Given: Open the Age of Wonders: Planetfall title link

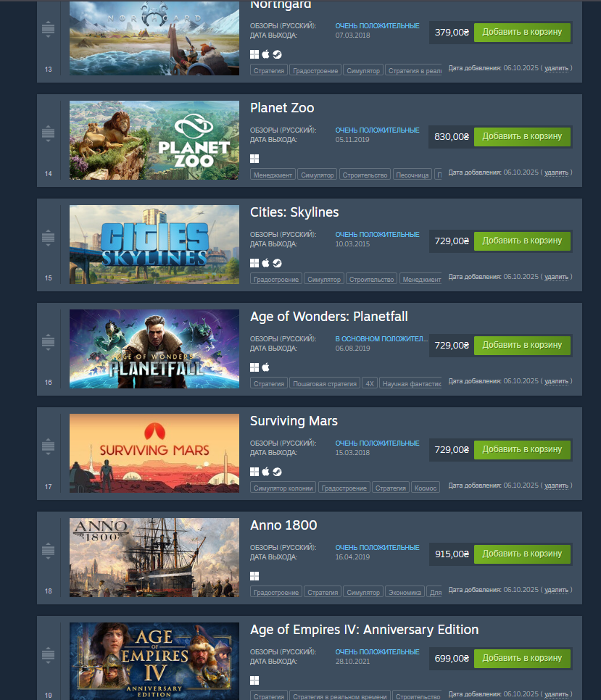Looking at the screenshot, I should click(328, 317).
